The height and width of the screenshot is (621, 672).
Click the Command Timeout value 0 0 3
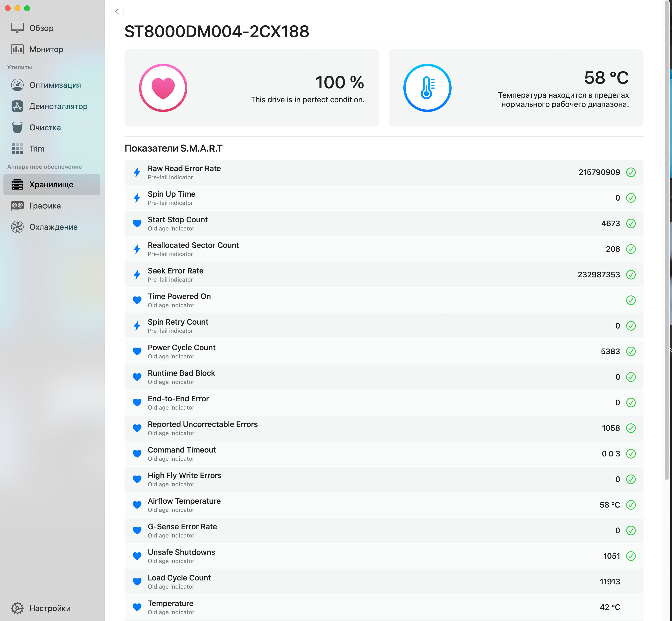[x=611, y=453]
